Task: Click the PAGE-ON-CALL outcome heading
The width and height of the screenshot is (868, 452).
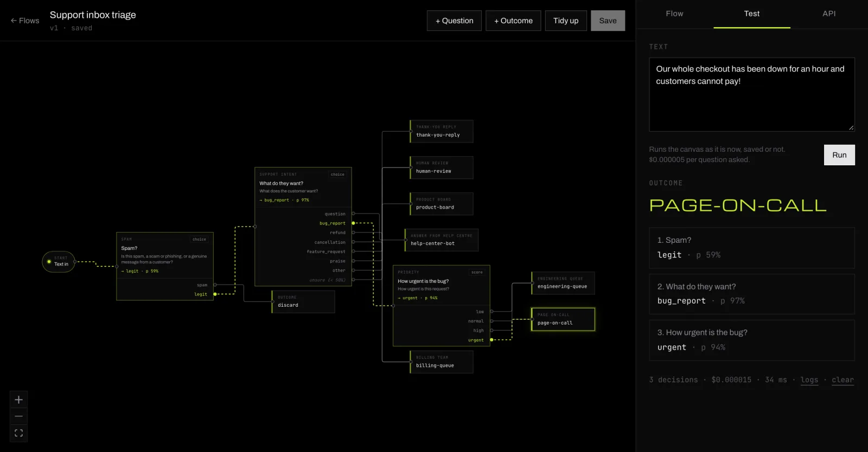Action: pyautogui.click(x=738, y=205)
